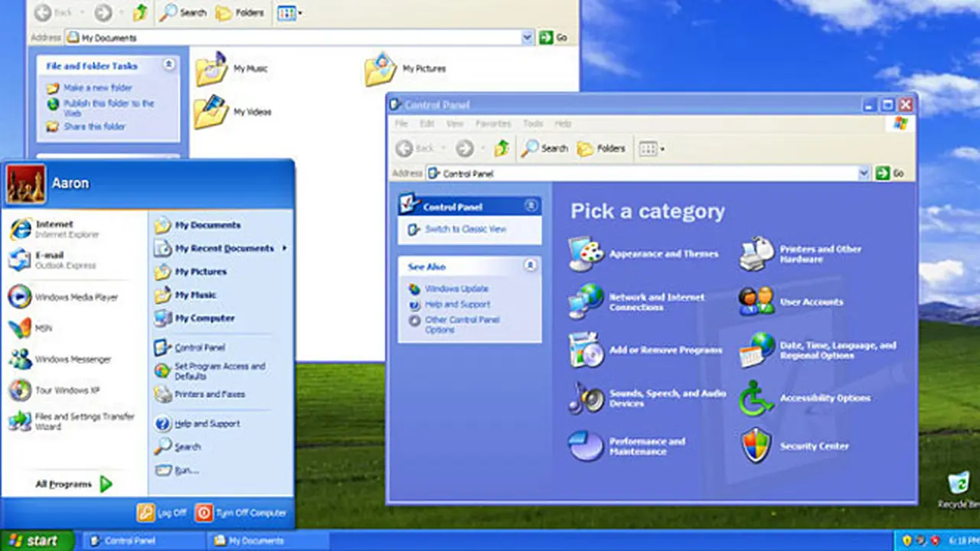Image resolution: width=980 pixels, height=551 pixels.
Task: Click the Up folder icon in Control Panel toolbar
Action: tap(501, 148)
